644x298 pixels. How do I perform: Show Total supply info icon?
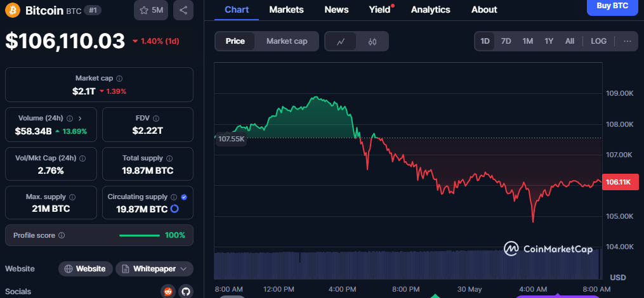pos(169,158)
